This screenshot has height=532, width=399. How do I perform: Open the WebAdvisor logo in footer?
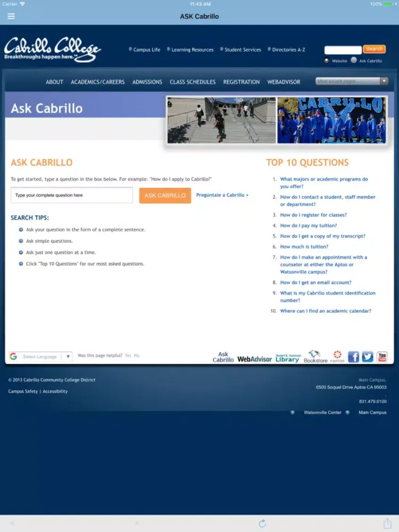(x=254, y=359)
